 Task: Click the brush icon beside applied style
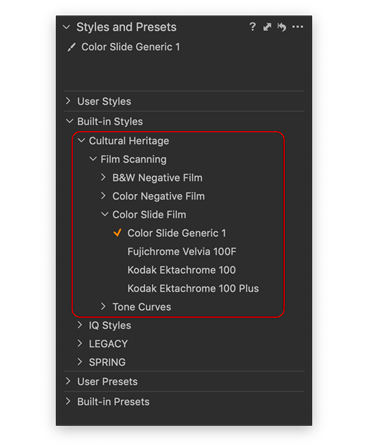[x=71, y=47]
